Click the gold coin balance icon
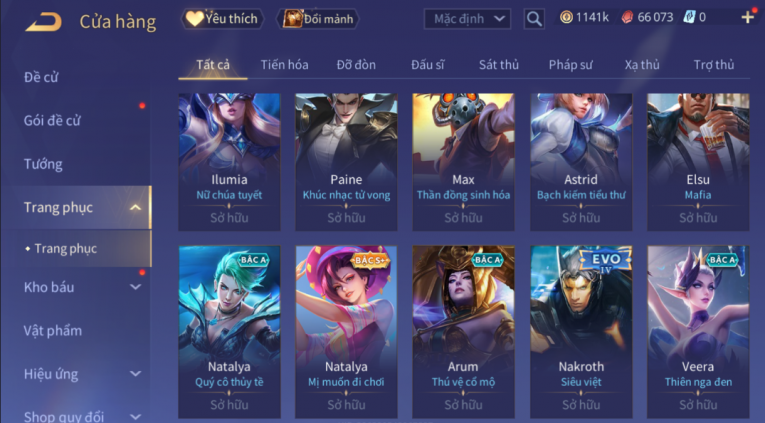 566,18
